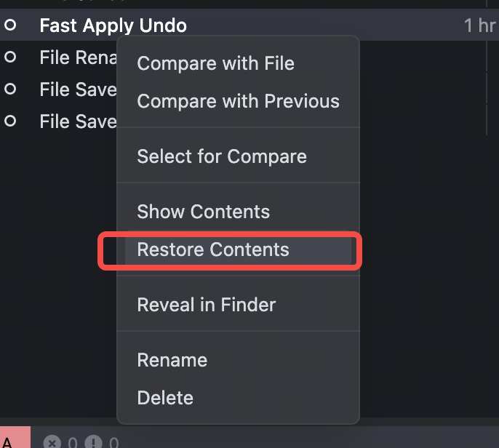Viewport: 499px width, 448px height.
Task: Select the File Rename timeline entry
Action: 77,57
